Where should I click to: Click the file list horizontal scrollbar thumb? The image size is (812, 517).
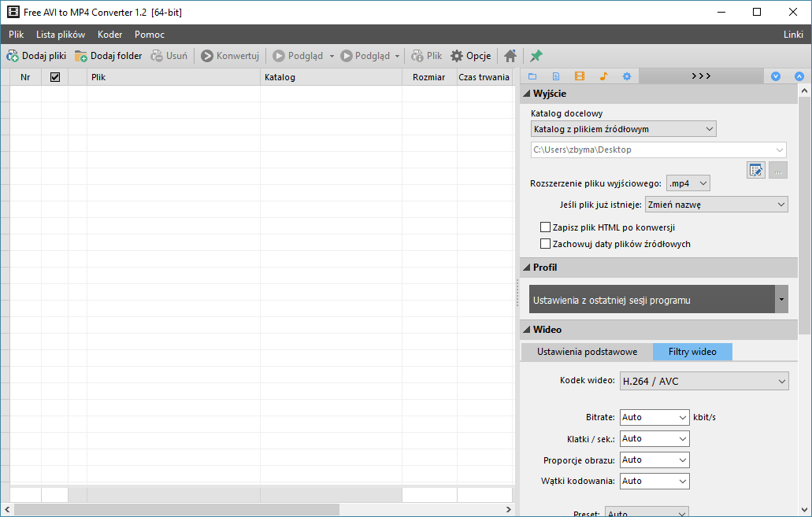(176, 510)
